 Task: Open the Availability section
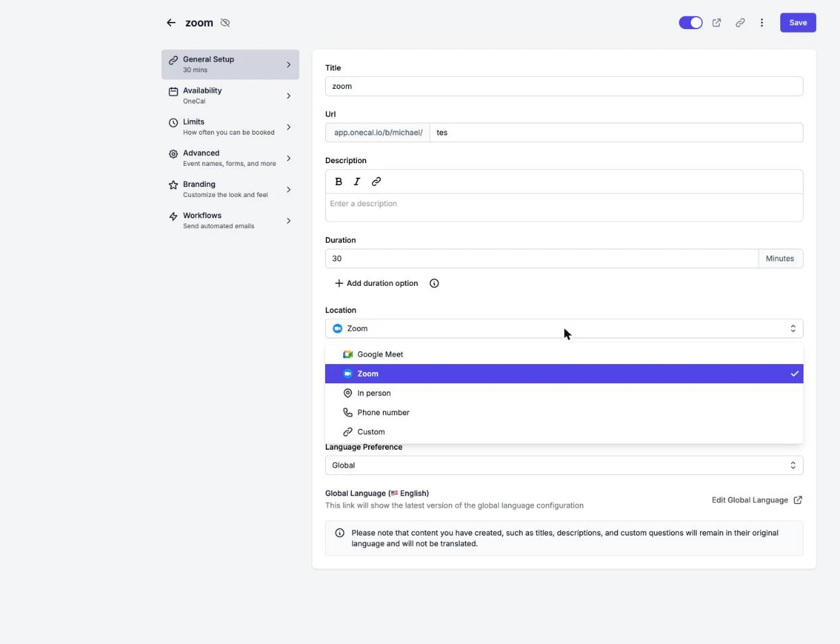pos(230,96)
